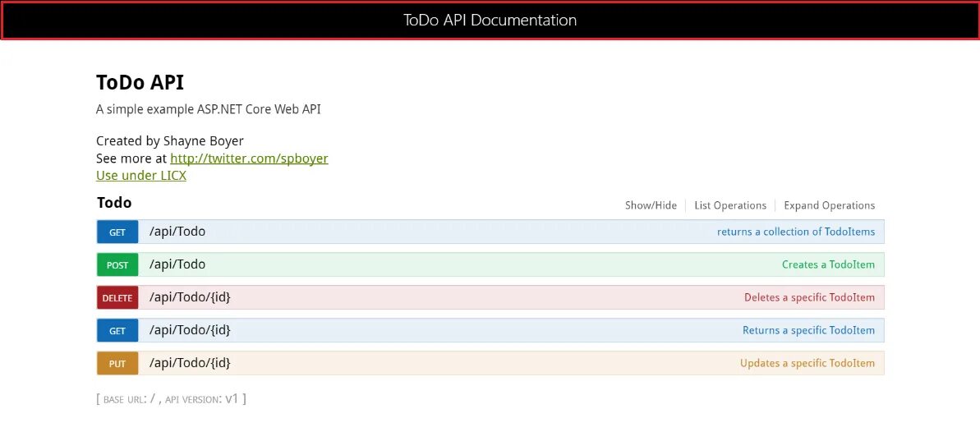The height and width of the screenshot is (441, 980).
Task: Click the GET badge for /api/Todo/{id}
Action: (x=117, y=330)
